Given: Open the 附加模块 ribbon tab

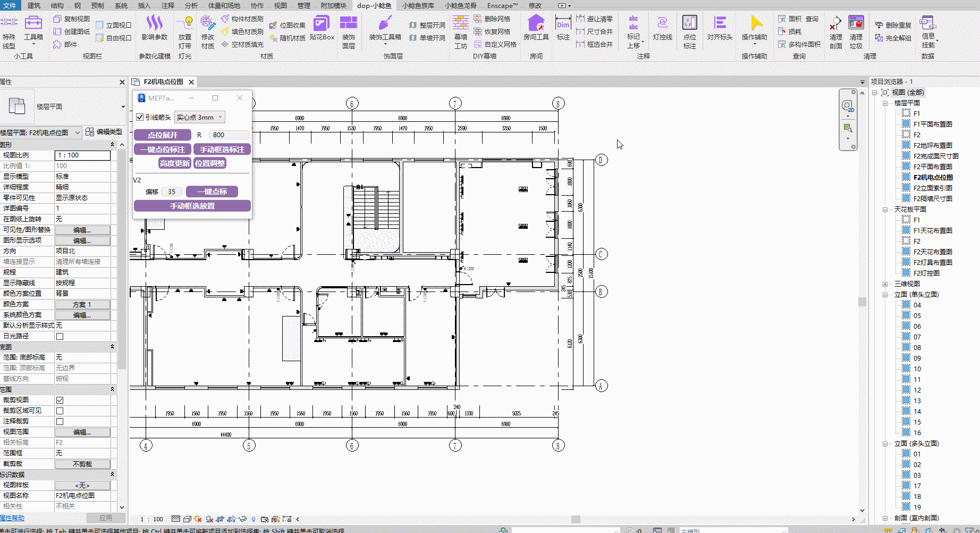Looking at the screenshot, I should (x=333, y=6).
